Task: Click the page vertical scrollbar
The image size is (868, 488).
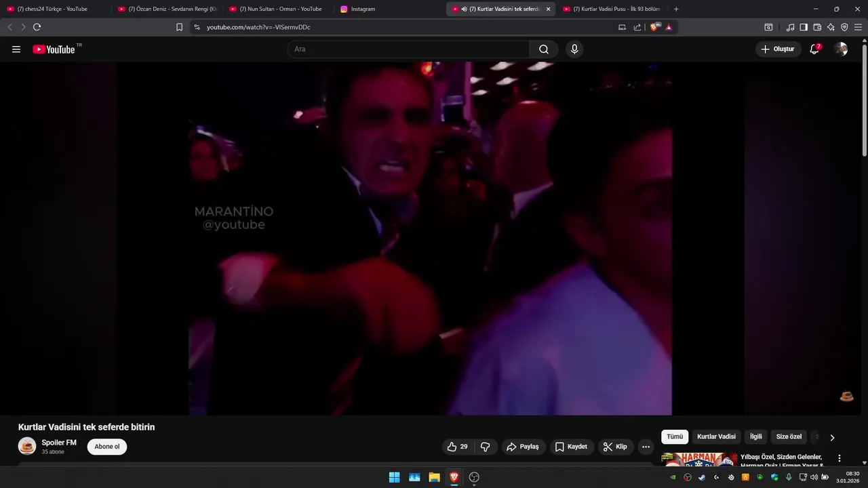Action: tap(864, 100)
